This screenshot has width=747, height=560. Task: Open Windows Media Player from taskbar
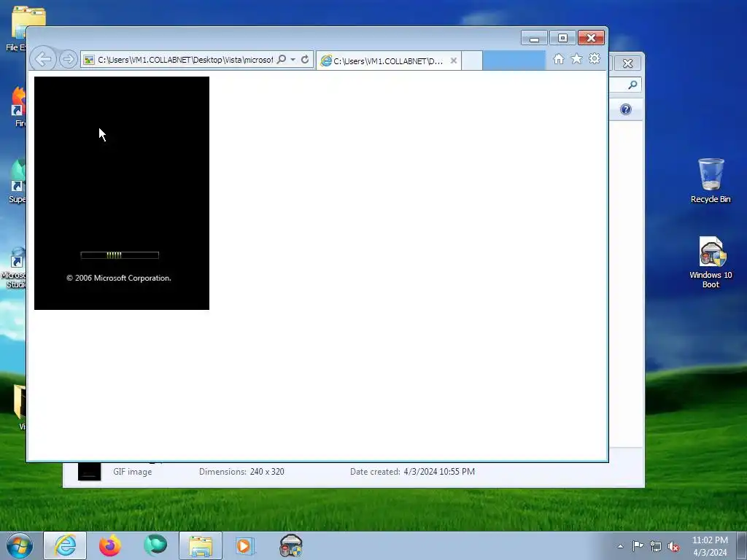tap(246, 545)
